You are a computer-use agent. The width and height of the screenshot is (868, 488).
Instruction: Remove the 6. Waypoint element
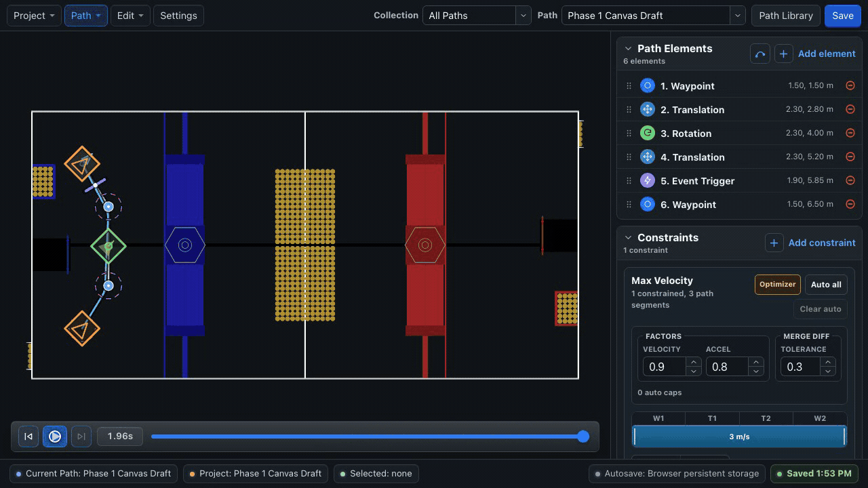(850, 204)
